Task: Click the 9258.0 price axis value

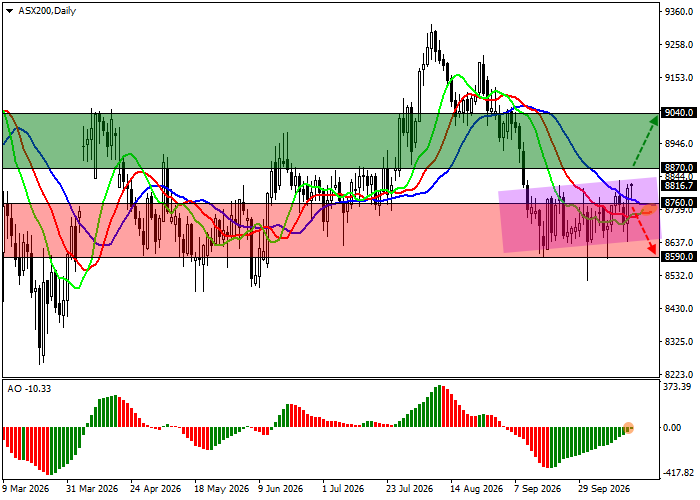Action: click(x=679, y=45)
